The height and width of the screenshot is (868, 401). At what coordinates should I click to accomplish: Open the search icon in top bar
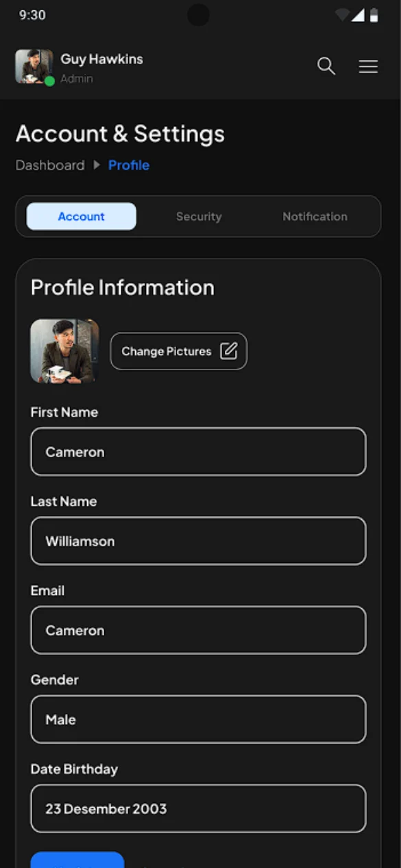click(x=326, y=67)
